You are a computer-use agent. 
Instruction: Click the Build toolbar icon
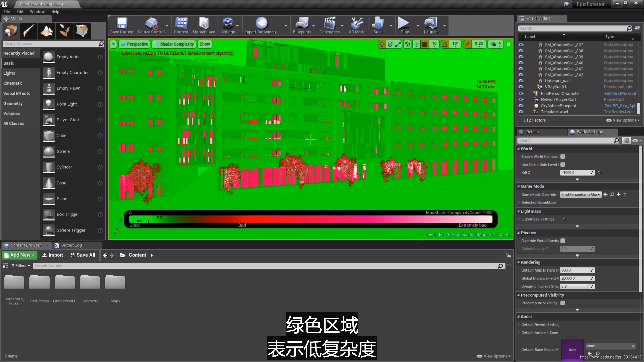pyautogui.click(x=377, y=25)
